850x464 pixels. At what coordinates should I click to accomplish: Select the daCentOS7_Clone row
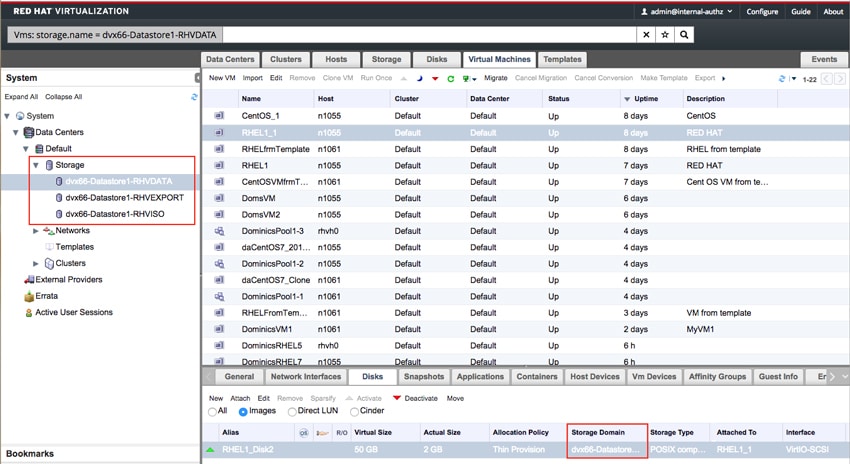(525, 280)
